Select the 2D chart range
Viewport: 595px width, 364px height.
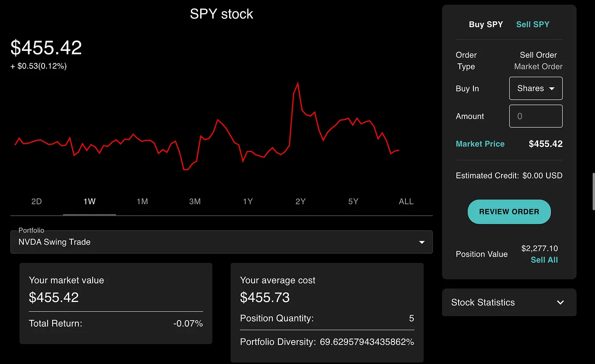tap(37, 201)
